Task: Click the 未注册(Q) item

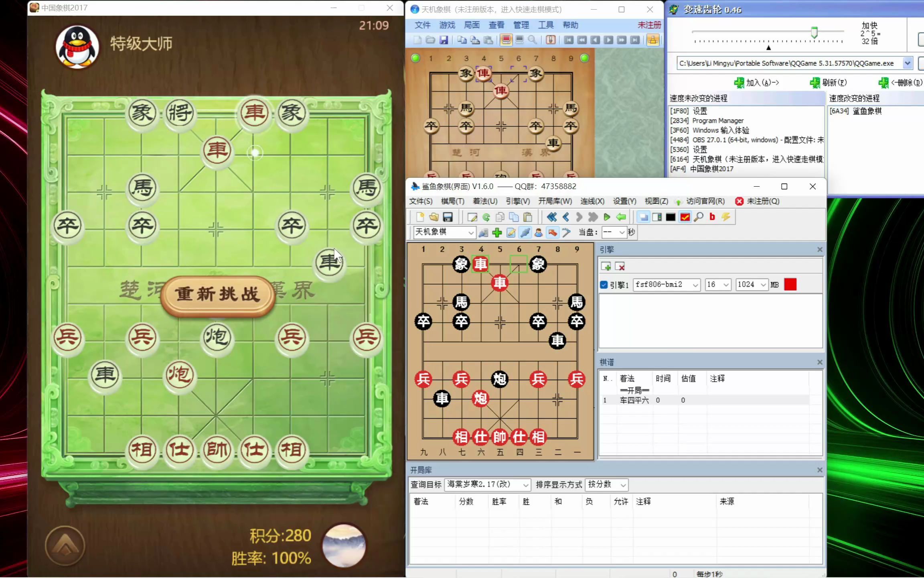Action: point(758,201)
